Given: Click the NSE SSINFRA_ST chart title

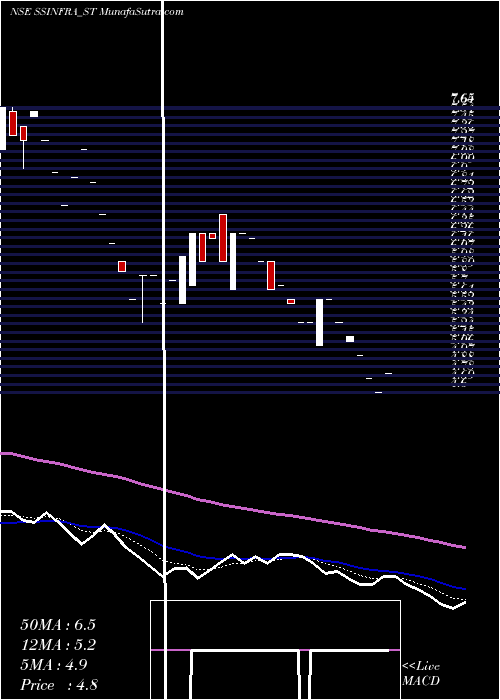Looking at the screenshot, I should pyautogui.click(x=96, y=12).
